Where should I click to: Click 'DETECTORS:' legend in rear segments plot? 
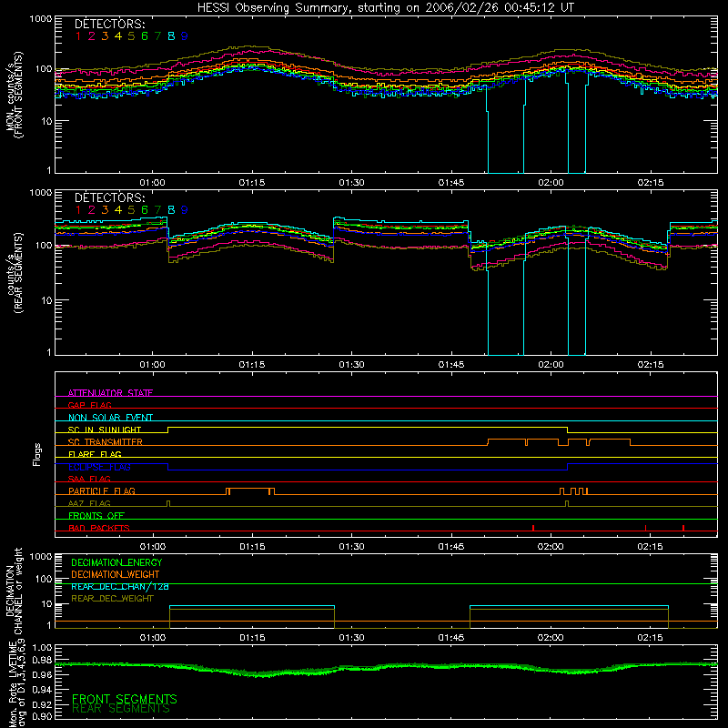(109, 197)
